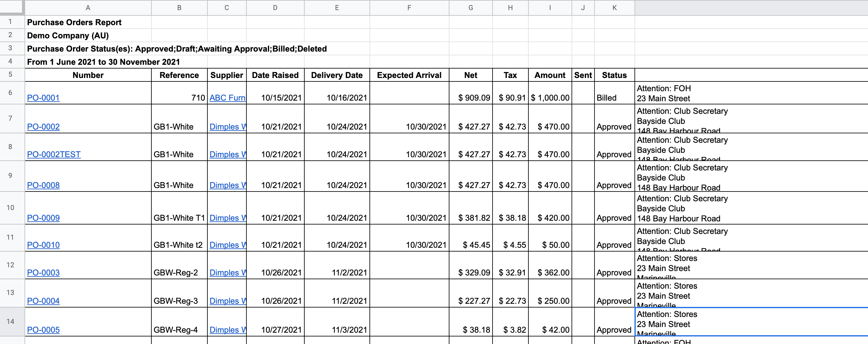Select column F header

click(x=409, y=8)
